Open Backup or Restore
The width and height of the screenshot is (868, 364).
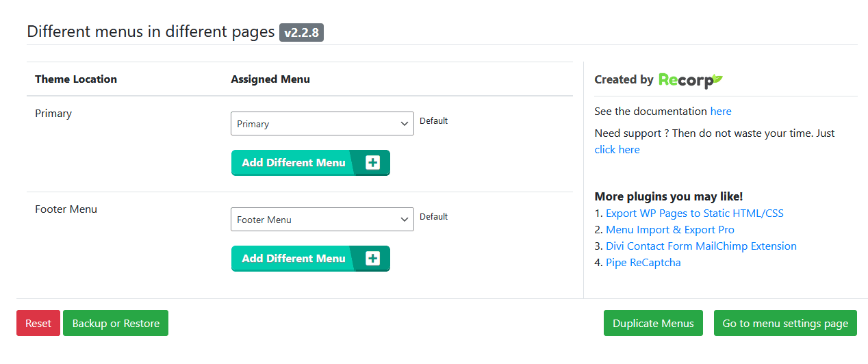[116, 324]
